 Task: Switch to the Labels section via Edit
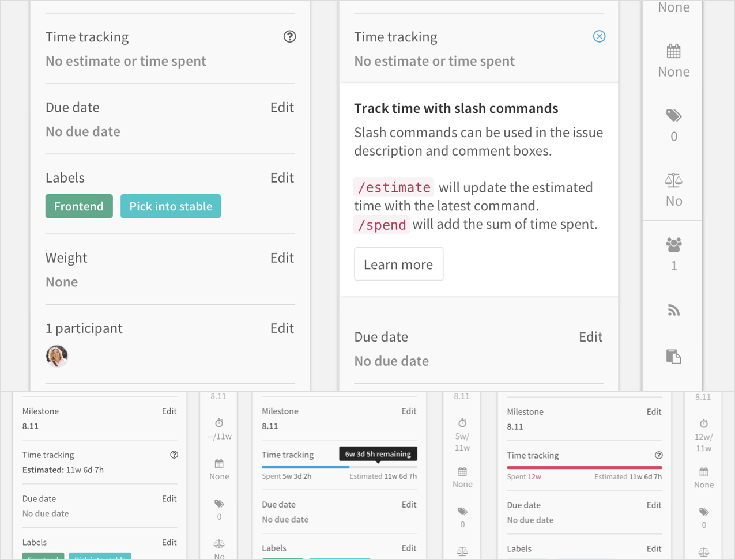[x=282, y=177]
